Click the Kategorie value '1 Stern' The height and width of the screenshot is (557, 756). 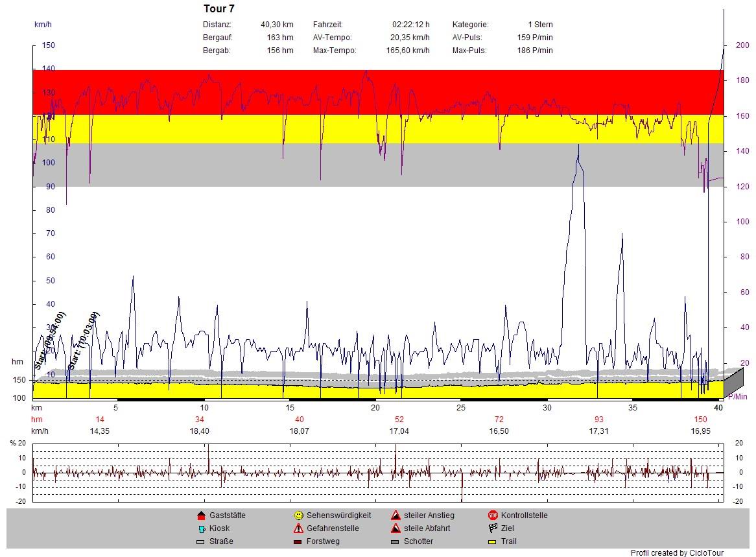click(x=540, y=25)
